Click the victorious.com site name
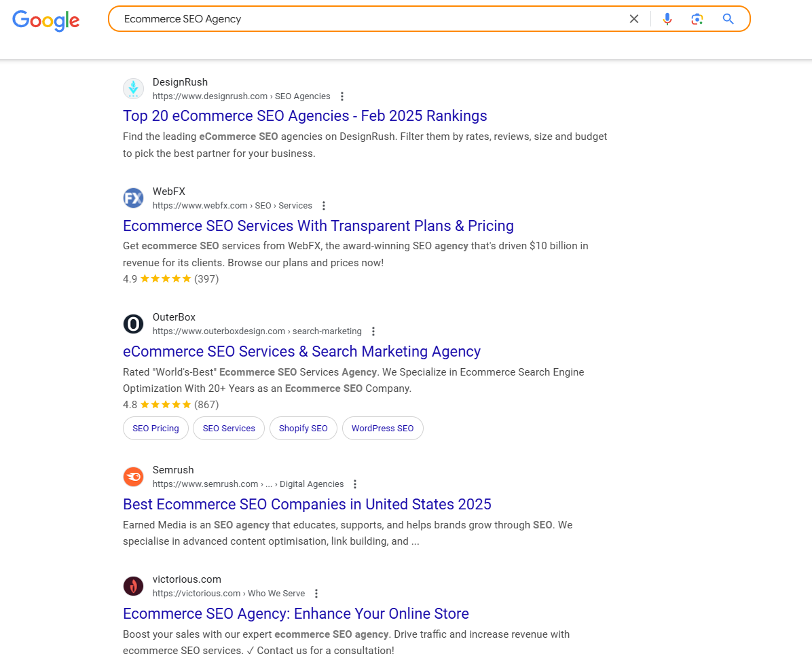This screenshot has width=812, height=669. [187, 579]
